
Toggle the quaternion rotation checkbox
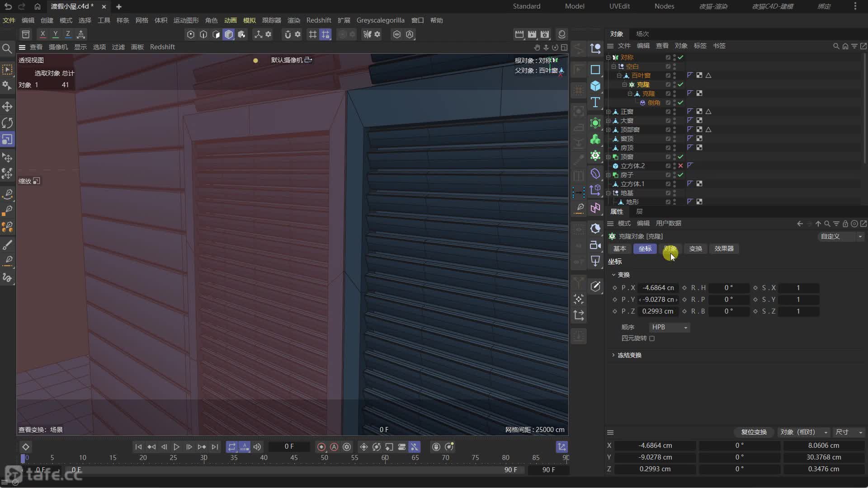pyautogui.click(x=652, y=338)
